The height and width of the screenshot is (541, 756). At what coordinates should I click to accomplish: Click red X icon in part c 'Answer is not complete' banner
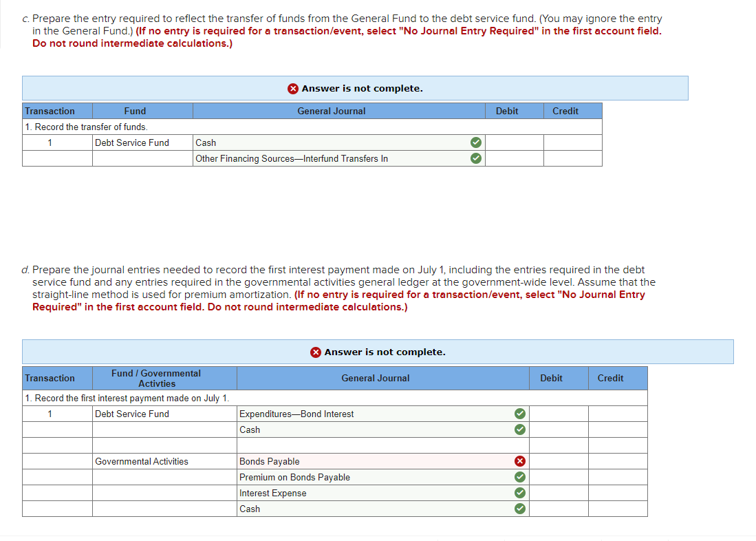(292, 88)
